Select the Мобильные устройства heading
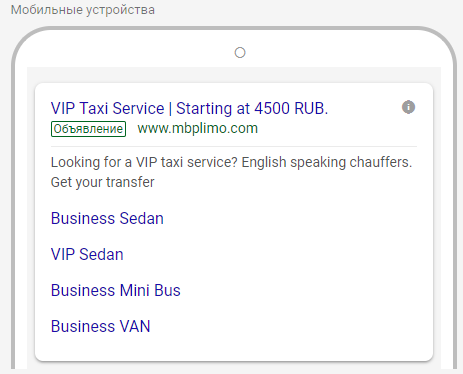Viewport: 463px width, 374px height. pyautogui.click(x=83, y=10)
